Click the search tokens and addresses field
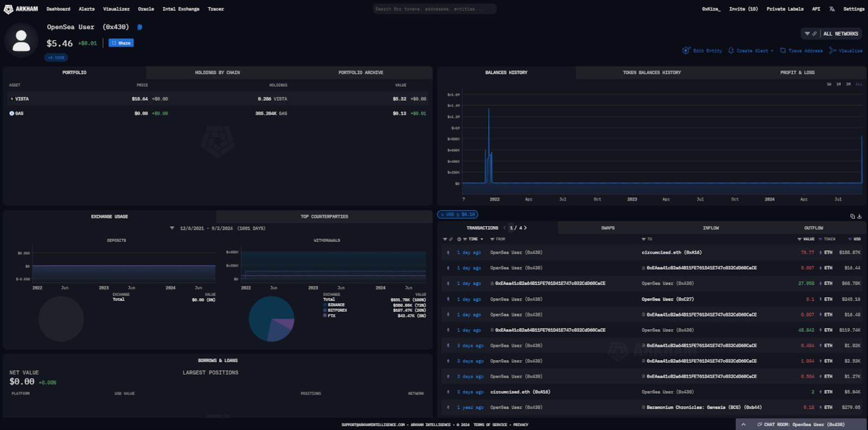 (x=434, y=9)
